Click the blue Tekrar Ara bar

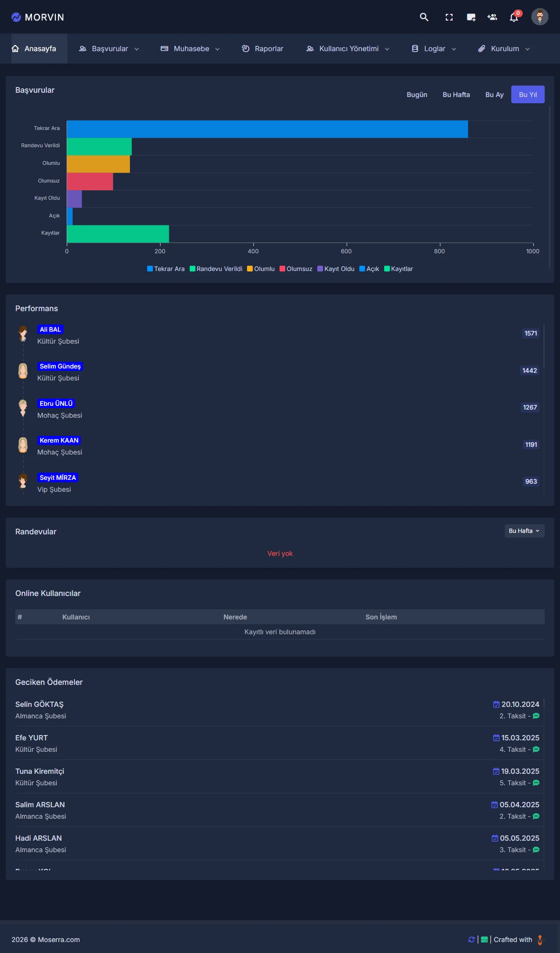pos(268,129)
